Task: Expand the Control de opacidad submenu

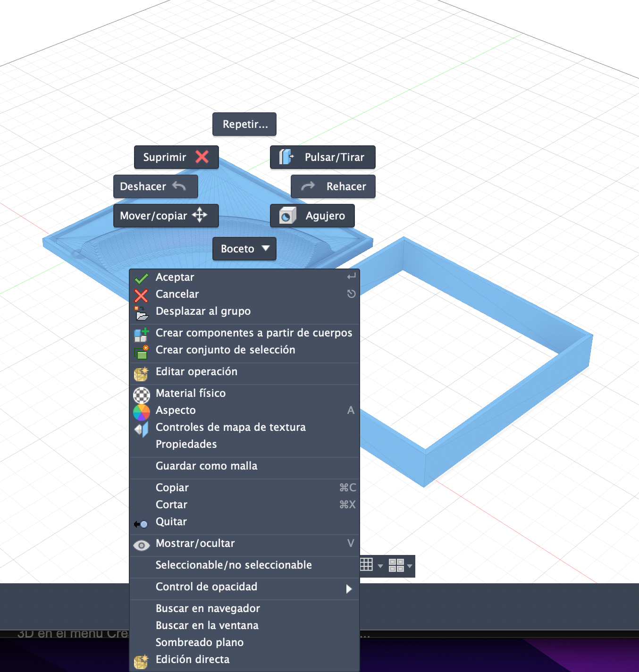Action: pos(348,588)
